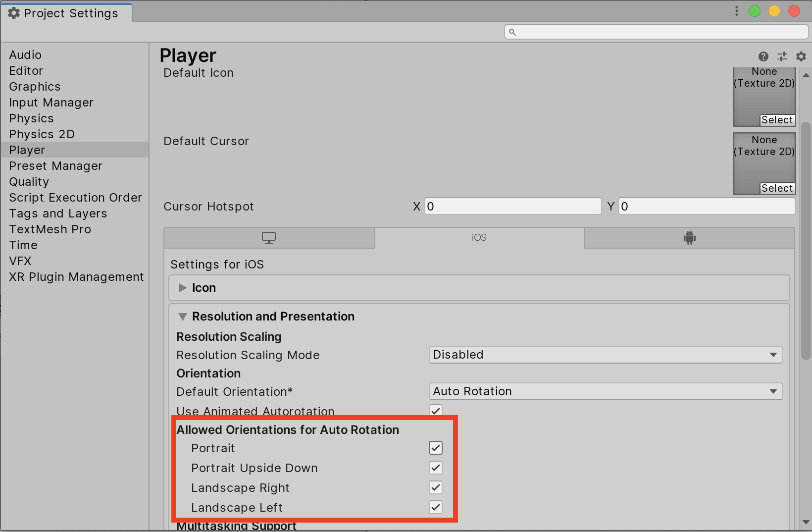Screen dimensions: 812x532
Task: Open the Default Orientation dropdown
Action: [605, 392]
